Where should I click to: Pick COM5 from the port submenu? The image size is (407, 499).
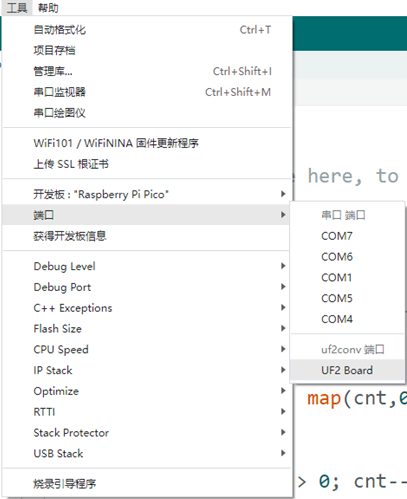[347, 298]
